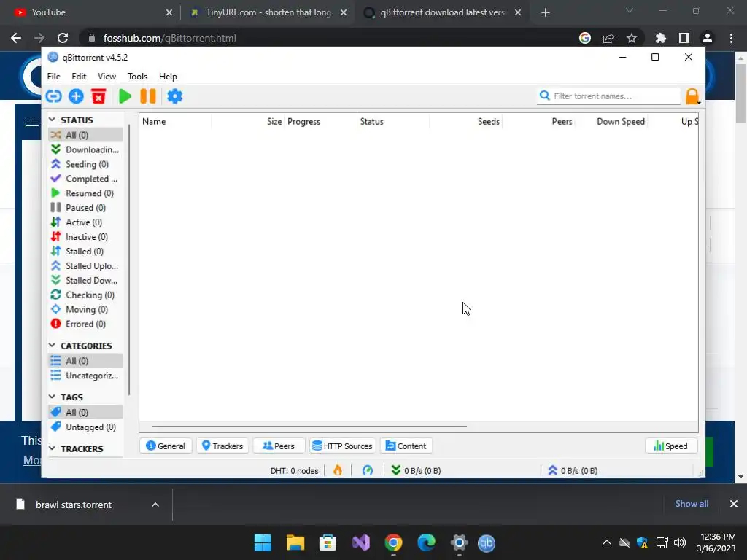This screenshot has width=747, height=560.
Task: Reload the Chrome page
Action: pyautogui.click(x=63, y=38)
